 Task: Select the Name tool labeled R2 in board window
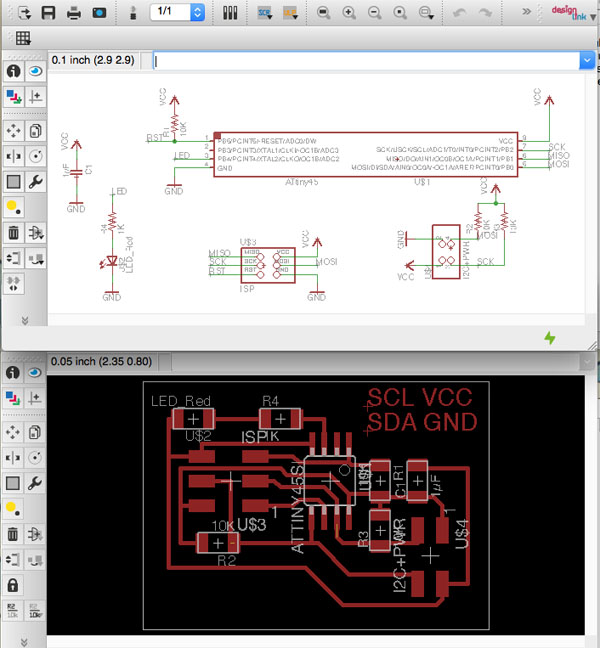point(13,611)
